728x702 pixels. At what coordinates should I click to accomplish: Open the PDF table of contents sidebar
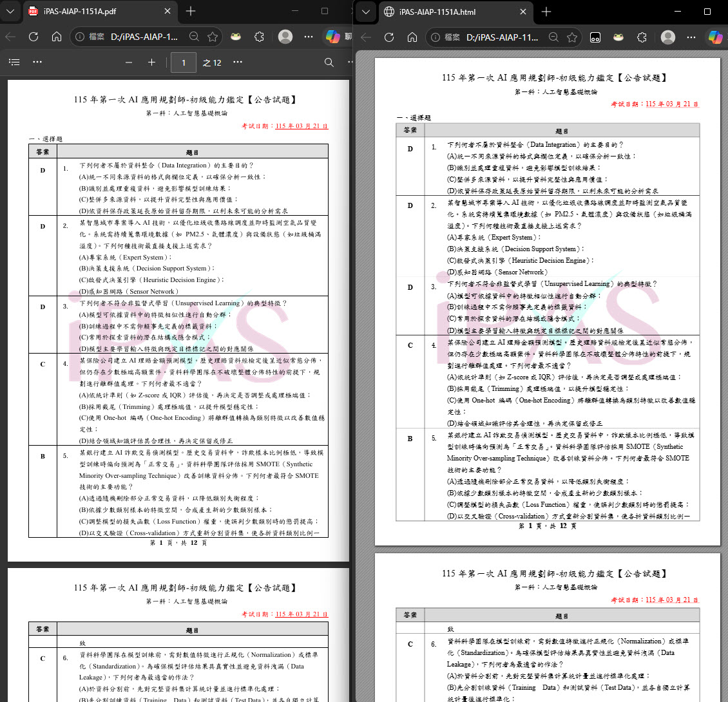pos(15,62)
